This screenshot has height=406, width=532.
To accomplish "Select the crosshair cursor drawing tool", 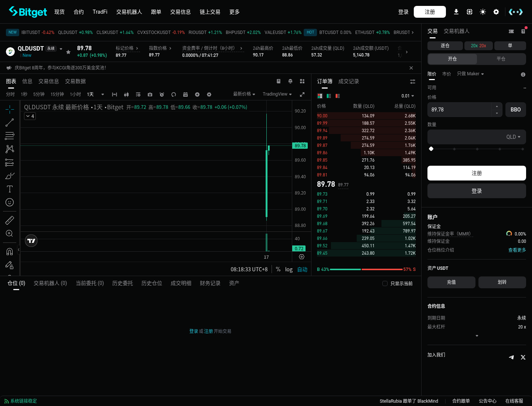I will 10,109.
